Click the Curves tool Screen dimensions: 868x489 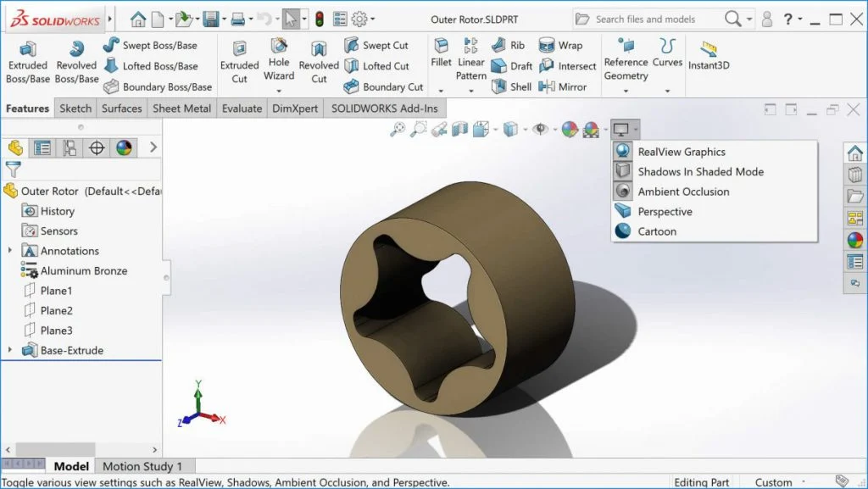click(x=667, y=53)
